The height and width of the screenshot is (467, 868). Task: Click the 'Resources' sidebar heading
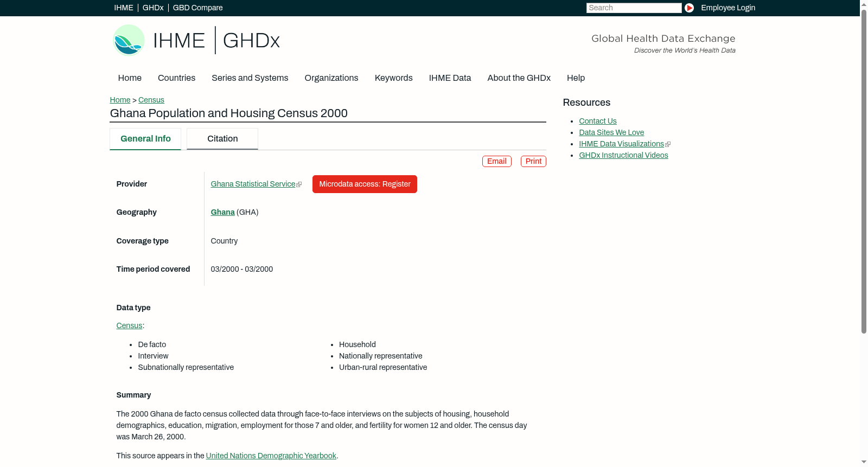tap(586, 103)
